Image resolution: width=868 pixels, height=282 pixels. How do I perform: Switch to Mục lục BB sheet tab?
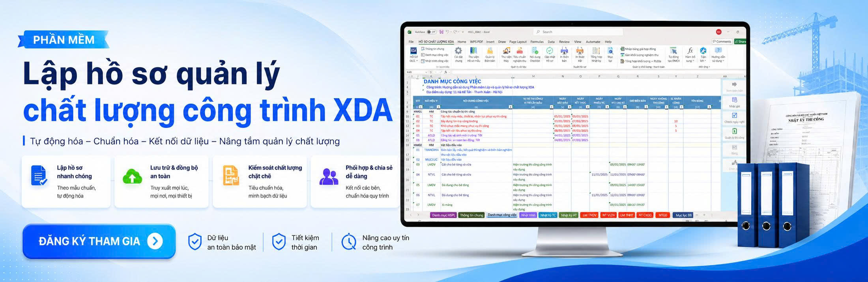coord(683,215)
